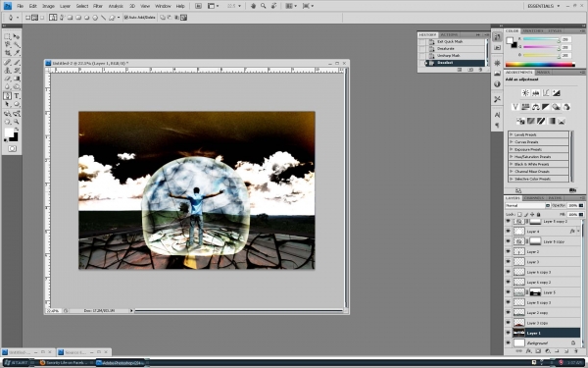This screenshot has width=588, height=368.
Task: Select the Magic Wand tool
Action: click(16, 45)
